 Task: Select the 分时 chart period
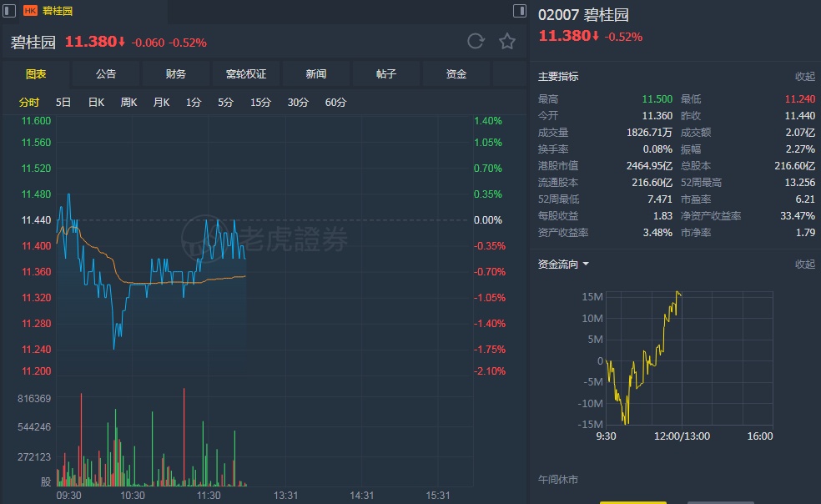pyautogui.click(x=29, y=102)
